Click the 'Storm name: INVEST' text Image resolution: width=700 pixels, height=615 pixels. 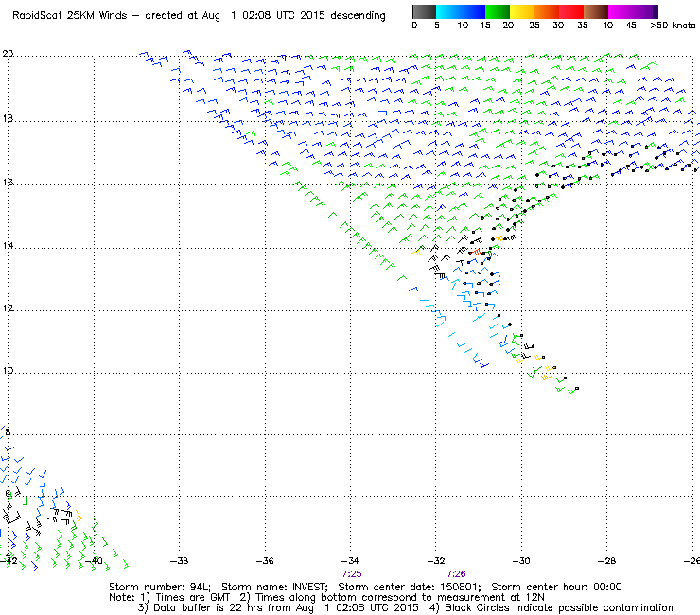[274, 587]
